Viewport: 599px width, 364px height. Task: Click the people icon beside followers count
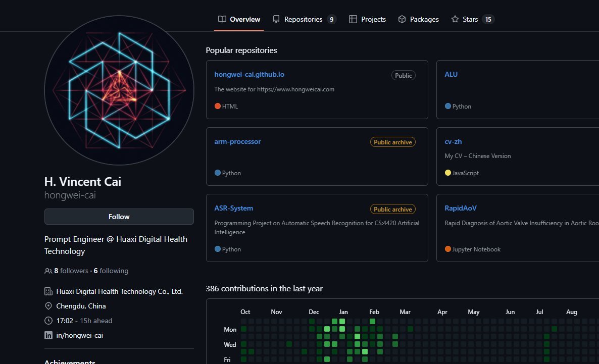48,271
